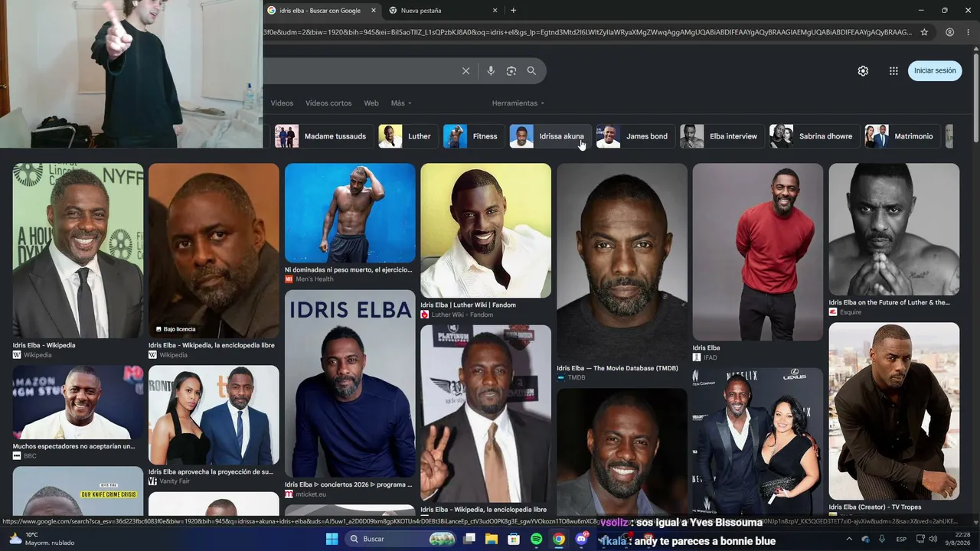Click the magnifying glass search icon

click(x=531, y=71)
